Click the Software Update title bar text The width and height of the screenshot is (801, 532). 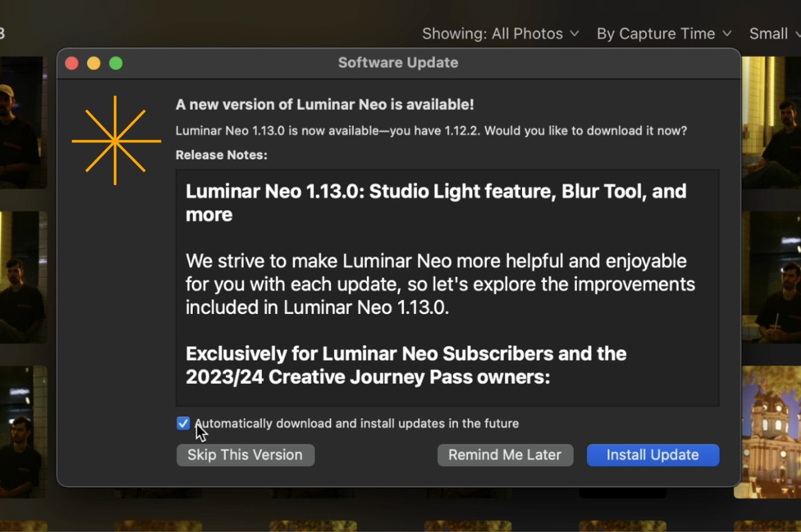point(398,62)
